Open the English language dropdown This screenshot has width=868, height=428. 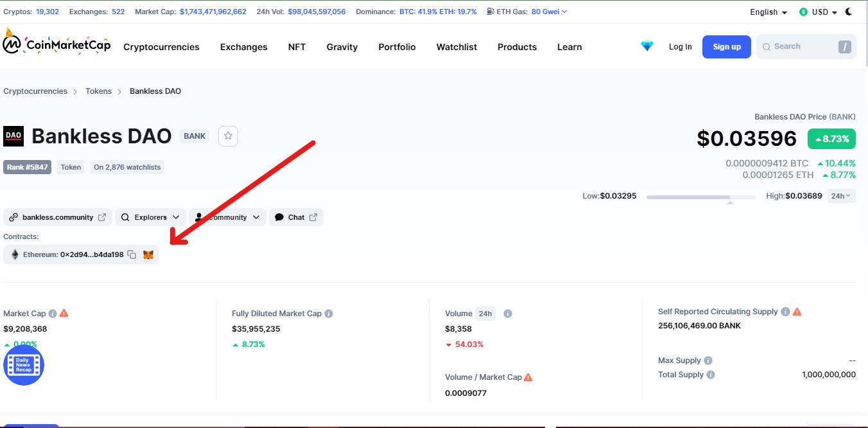tap(768, 12)
